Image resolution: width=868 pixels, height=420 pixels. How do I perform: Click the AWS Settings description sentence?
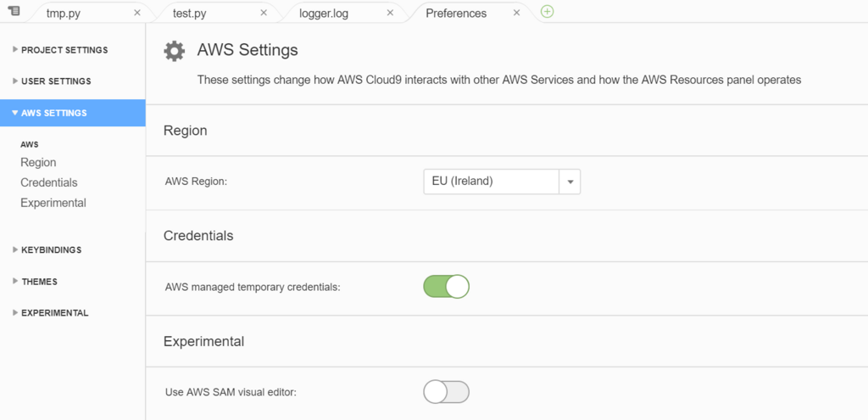click(499, 81)
